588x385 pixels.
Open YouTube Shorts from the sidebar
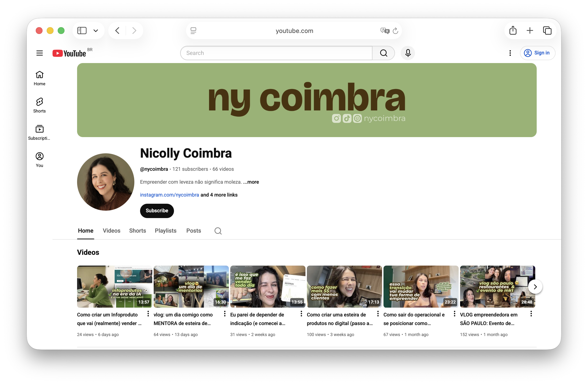[39, 105]
